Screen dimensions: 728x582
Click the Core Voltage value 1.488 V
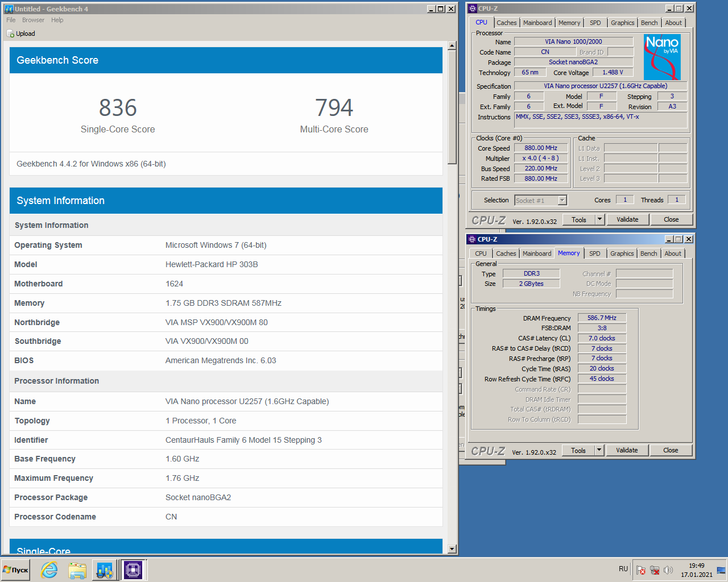tap(613, 72)
